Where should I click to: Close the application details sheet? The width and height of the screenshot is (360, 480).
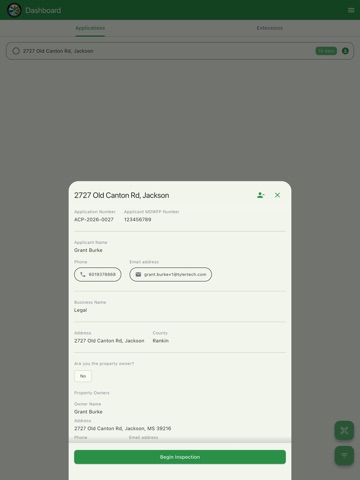(277, 195)
